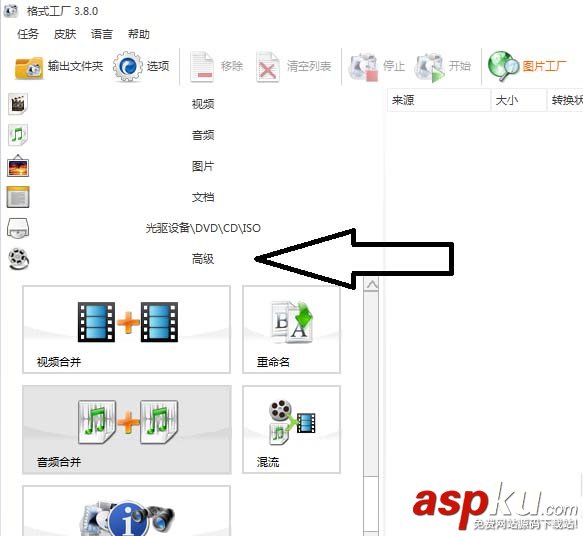Click the 图片工厂 text label
This screenshot has width=583, height=536.
544,66
